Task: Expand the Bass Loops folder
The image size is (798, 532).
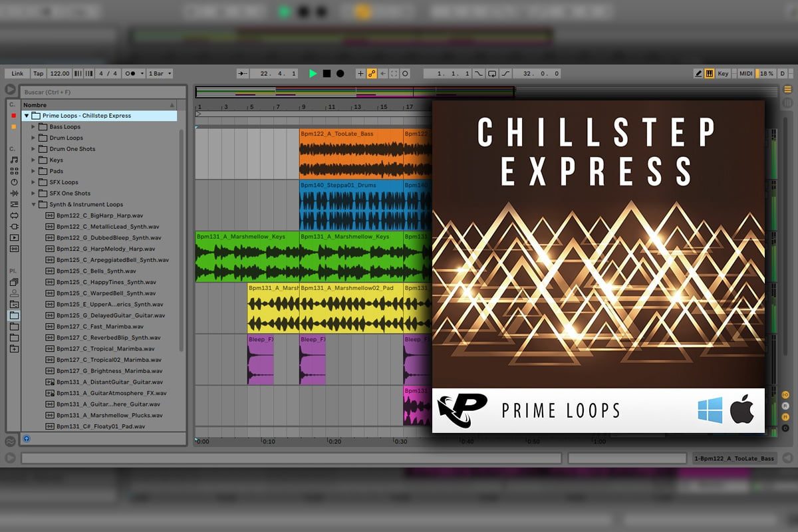Action: click(x=33, y=127)
